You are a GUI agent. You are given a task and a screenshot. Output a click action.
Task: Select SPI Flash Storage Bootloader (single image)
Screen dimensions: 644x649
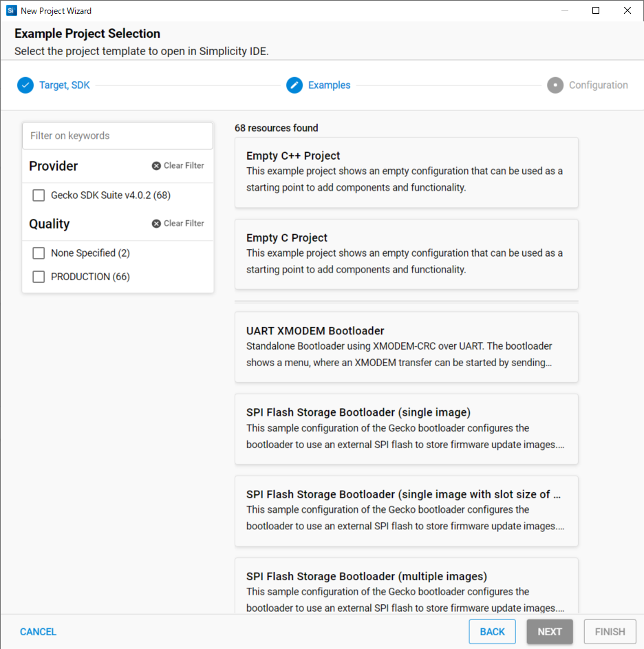(407, 429)
